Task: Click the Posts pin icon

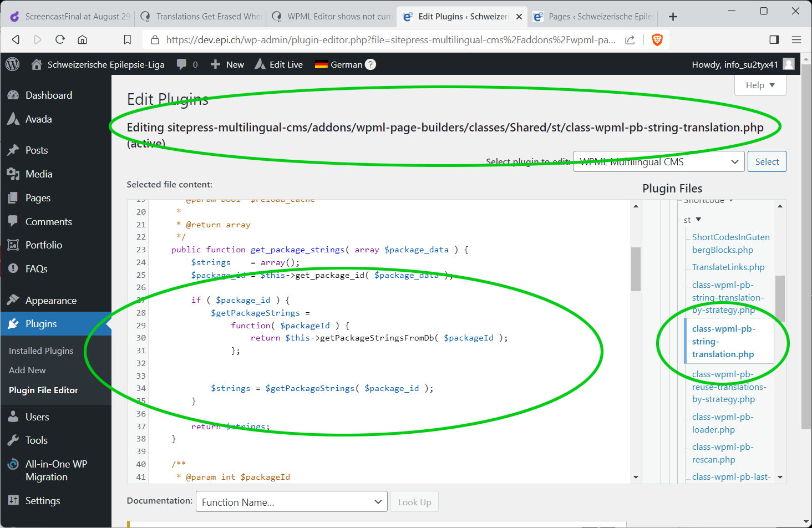Action: coord(13,150)
